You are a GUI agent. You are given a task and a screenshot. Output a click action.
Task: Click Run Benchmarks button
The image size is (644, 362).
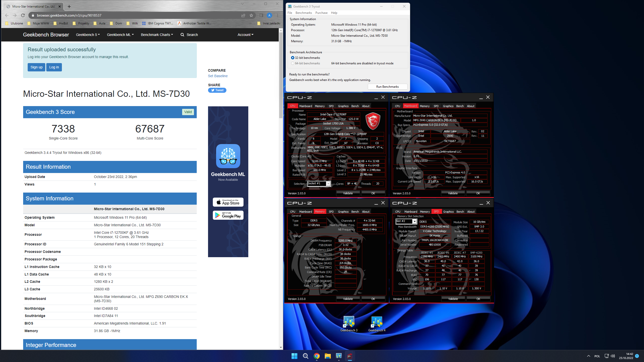pyautogui.click(x=387, y=87)
